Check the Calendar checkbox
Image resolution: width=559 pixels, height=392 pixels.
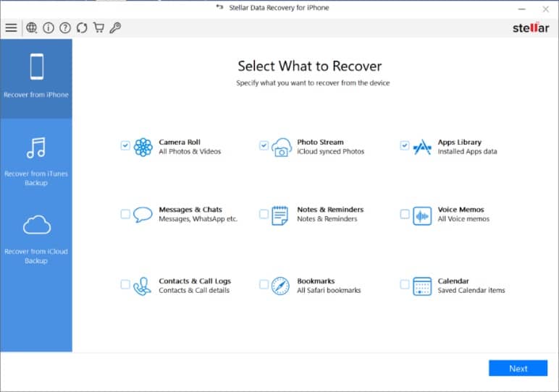[x=404, y=284]
